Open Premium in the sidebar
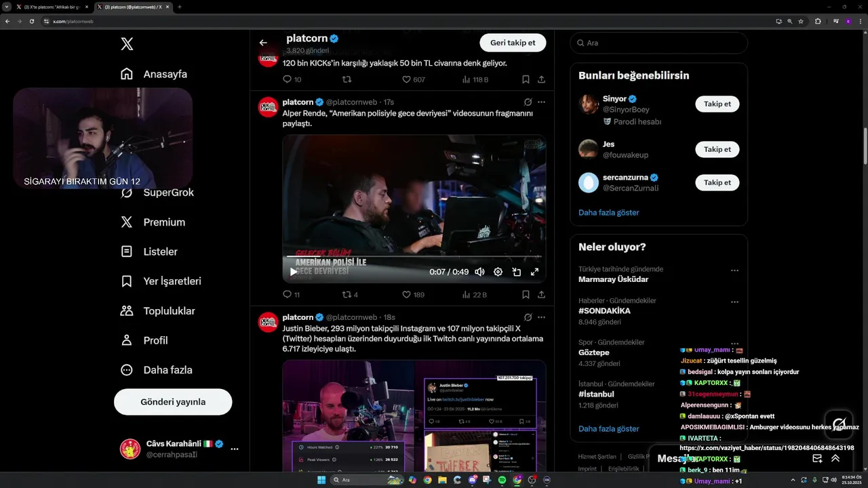This screenshot has height=488, width=868. (153, 222)
